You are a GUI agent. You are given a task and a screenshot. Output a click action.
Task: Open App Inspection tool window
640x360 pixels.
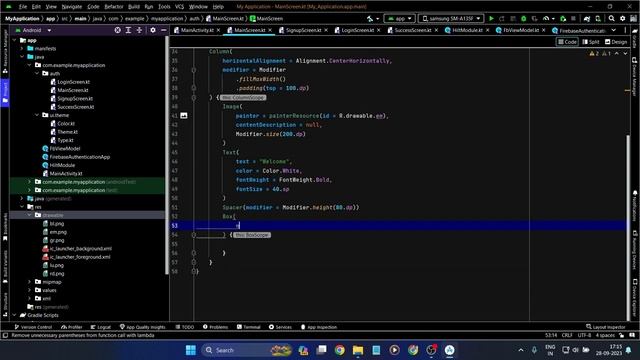319,327
